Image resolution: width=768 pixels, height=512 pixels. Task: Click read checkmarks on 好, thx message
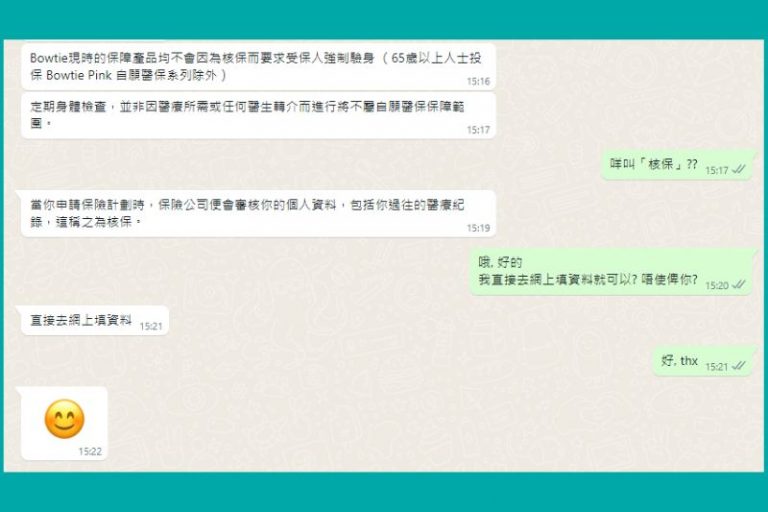(739, 366)
